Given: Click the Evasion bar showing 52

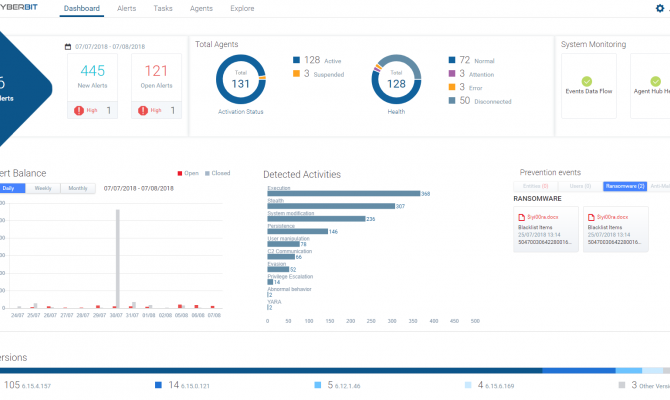Looking at the screenshot, I should coord(278,269).
